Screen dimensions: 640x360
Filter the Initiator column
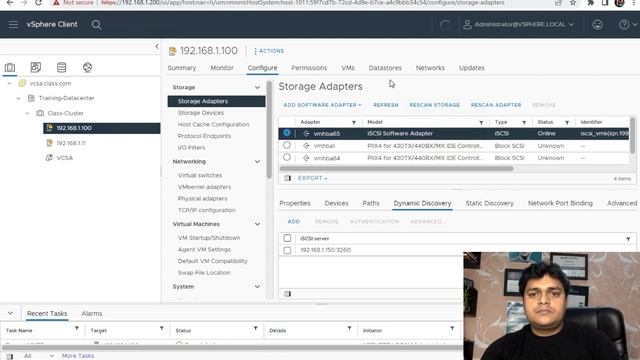coord(452,329)
